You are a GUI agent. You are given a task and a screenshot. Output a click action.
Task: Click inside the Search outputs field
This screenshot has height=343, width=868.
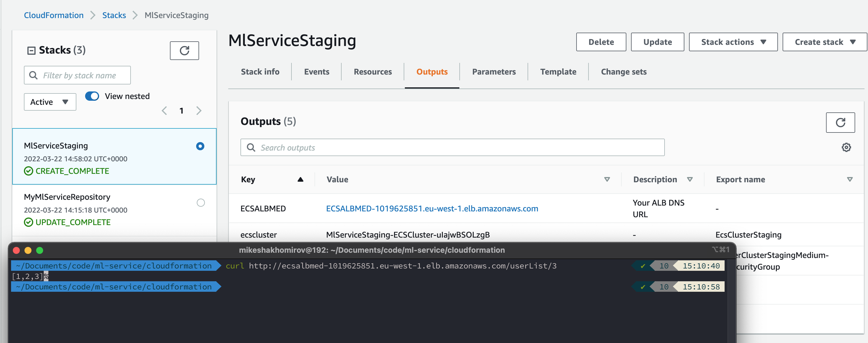[x=452, y=147]
